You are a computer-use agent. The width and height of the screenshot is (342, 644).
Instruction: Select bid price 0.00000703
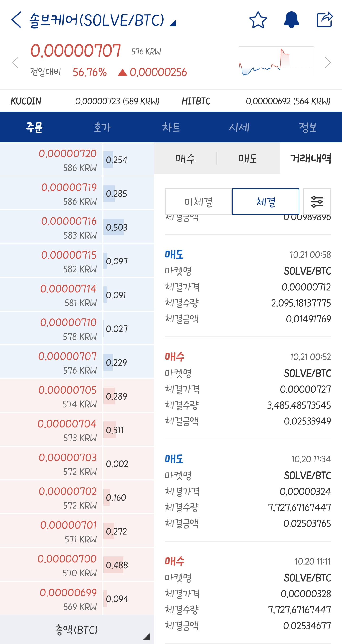point(51,463)
